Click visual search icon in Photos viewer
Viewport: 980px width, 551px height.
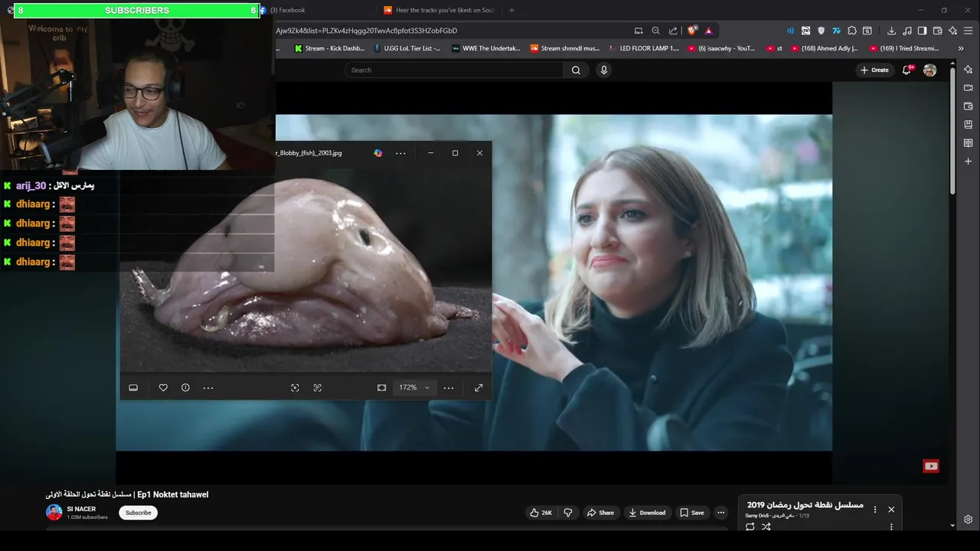tap(295, 388)
